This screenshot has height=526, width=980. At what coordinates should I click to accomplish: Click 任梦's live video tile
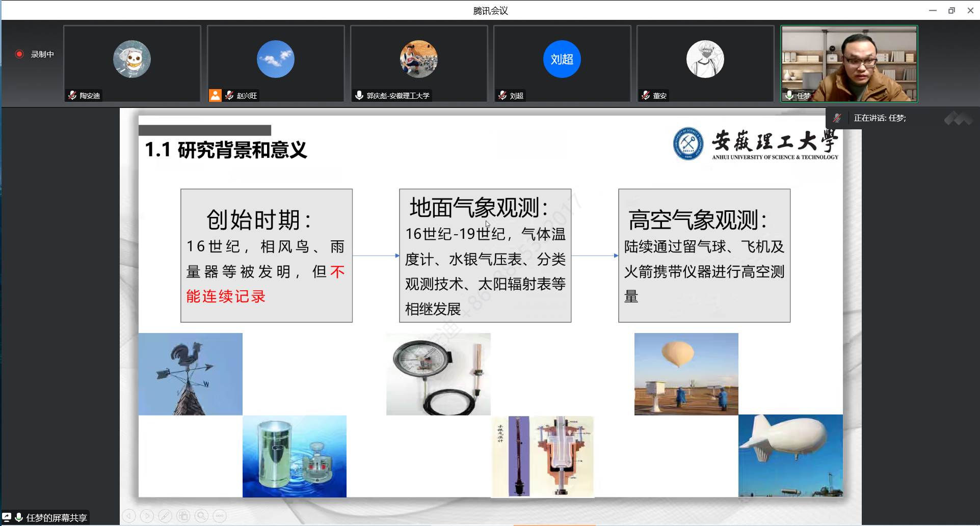(849, 64)
